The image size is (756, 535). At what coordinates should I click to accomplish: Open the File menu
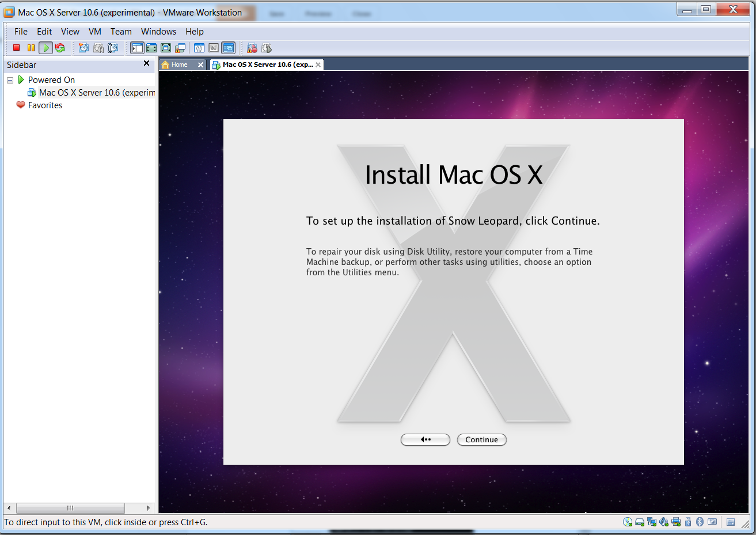21,32
